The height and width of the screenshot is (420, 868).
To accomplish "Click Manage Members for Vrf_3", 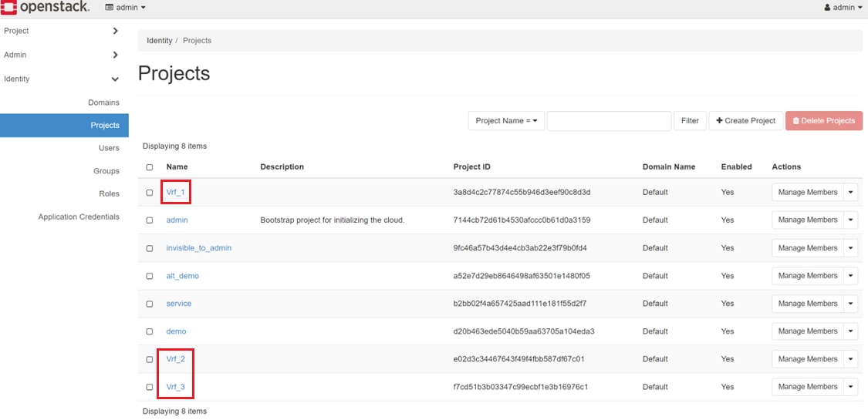I will 808,387.
